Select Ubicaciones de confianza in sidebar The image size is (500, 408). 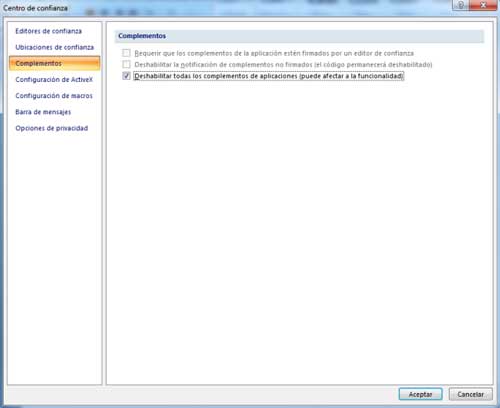pyautogui.click(x=54, y=47)
